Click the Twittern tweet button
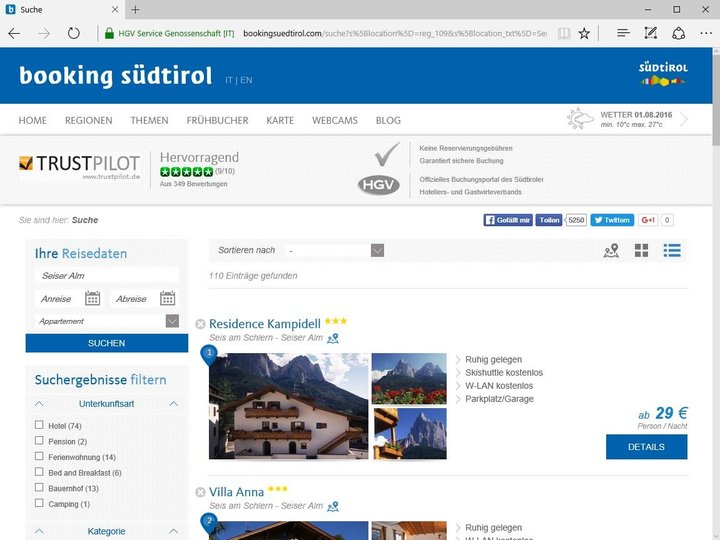This screenshot has width=720, height=540. point(612,220)
